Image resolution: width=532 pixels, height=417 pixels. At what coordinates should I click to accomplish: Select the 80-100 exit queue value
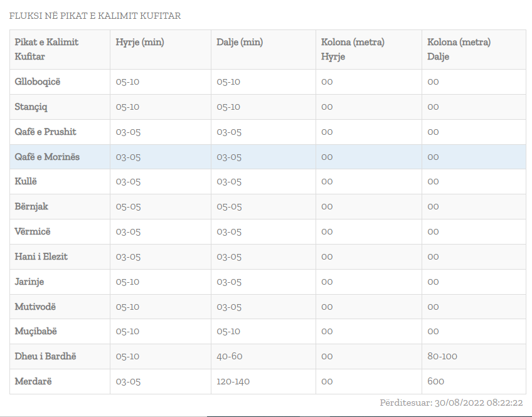click(442, 356)
